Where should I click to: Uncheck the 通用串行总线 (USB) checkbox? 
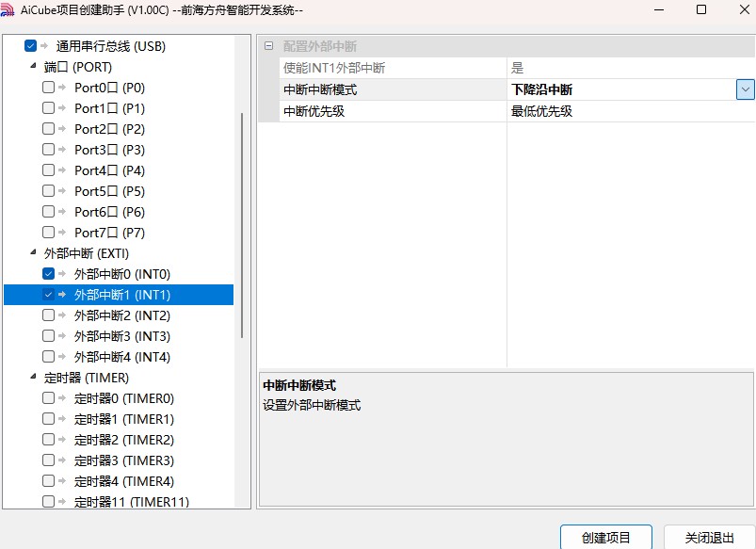30,46
